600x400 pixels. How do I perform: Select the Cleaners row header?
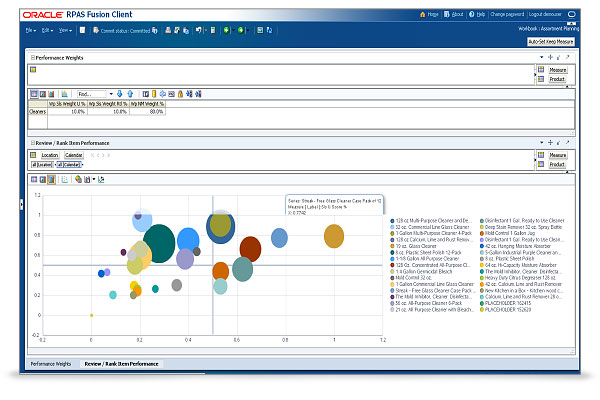tap(38, 112)
